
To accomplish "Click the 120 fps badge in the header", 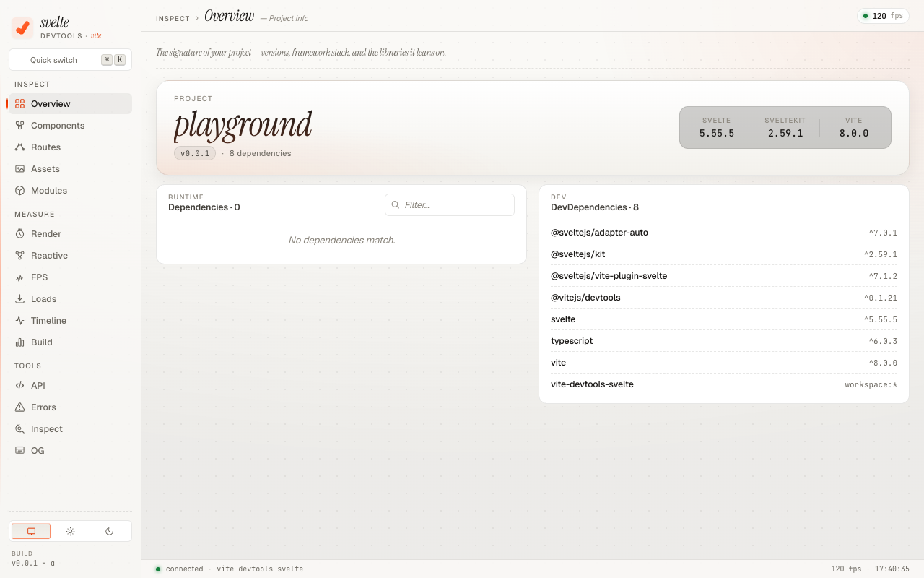I will [883, 16].
